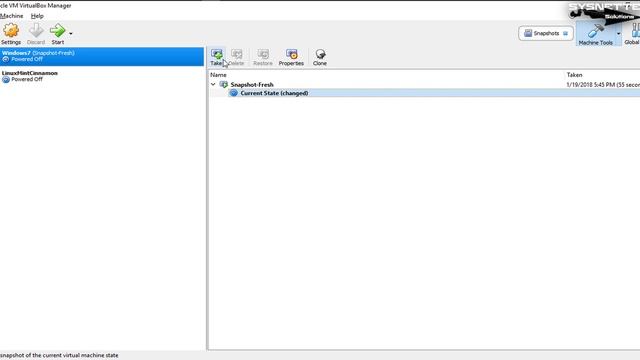Open the Machine Tools dropdown arrow
The height and width of the screenshot is (360, 640).
pos(618,33)
